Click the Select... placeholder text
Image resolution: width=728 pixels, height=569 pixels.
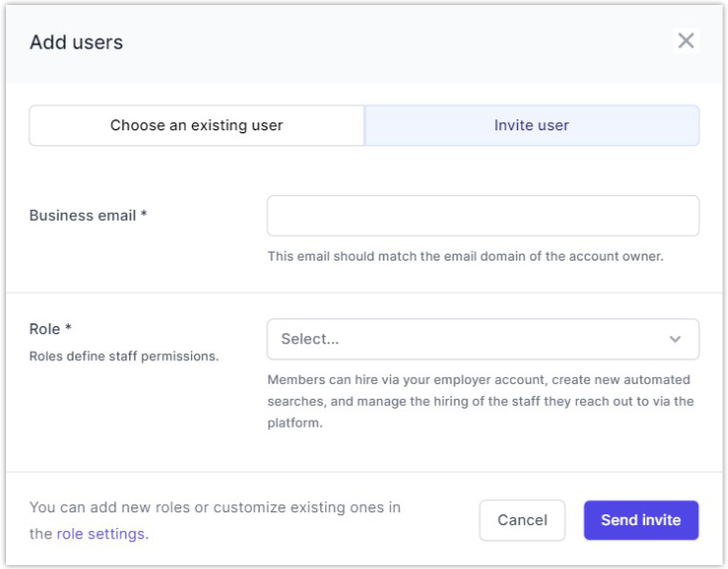310,339
